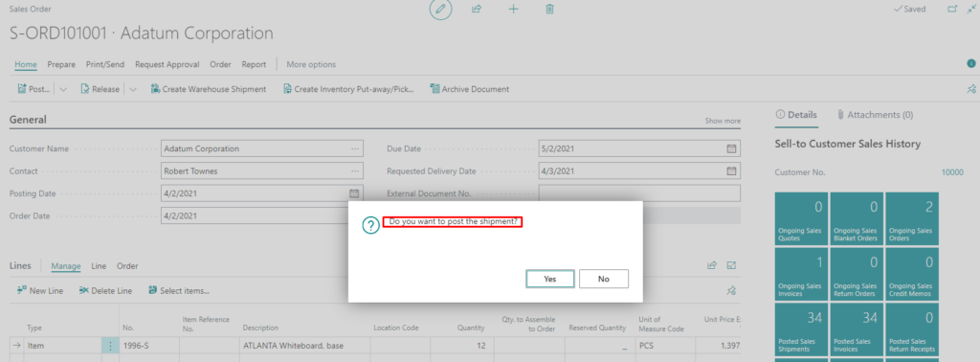980x362 pixels.
Task: Open Ongoing Sales Orders tile
Action: 912,218
